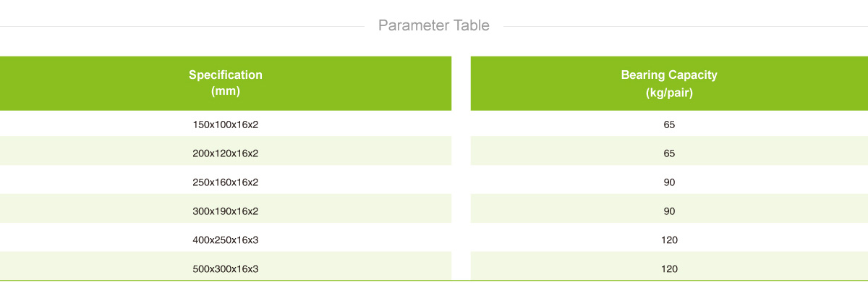Image resolution: width=868 pixels, height=283 pixels.
Task: Select the 90 capacity for 250x160x16x2
Action: [x=669, y=182]
